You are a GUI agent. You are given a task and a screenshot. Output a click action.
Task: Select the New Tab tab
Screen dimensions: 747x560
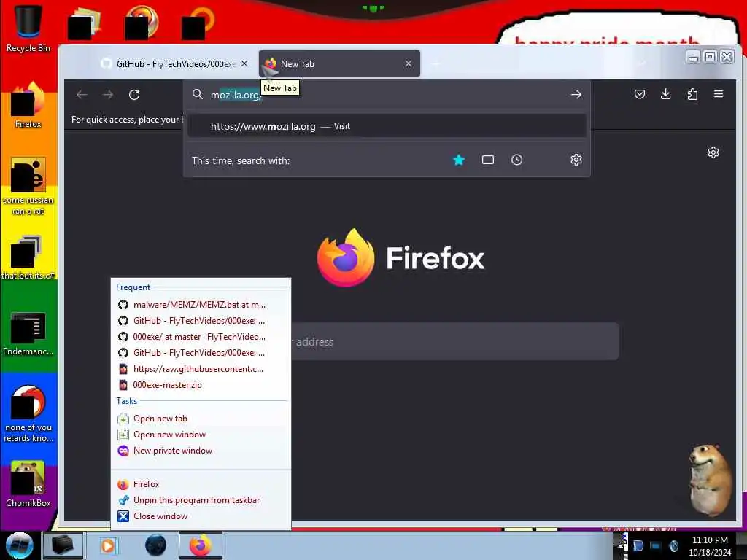(339, 63)
